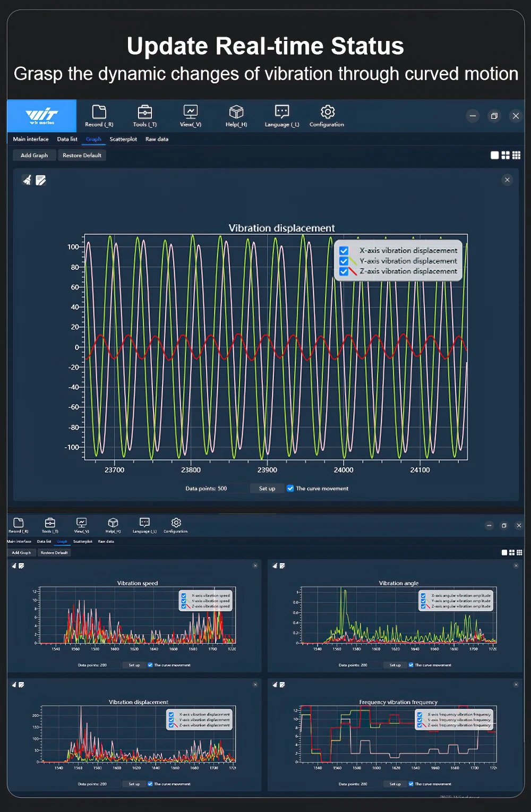
Task: Open the Language menu in the upper window
Action: [282, 116]
